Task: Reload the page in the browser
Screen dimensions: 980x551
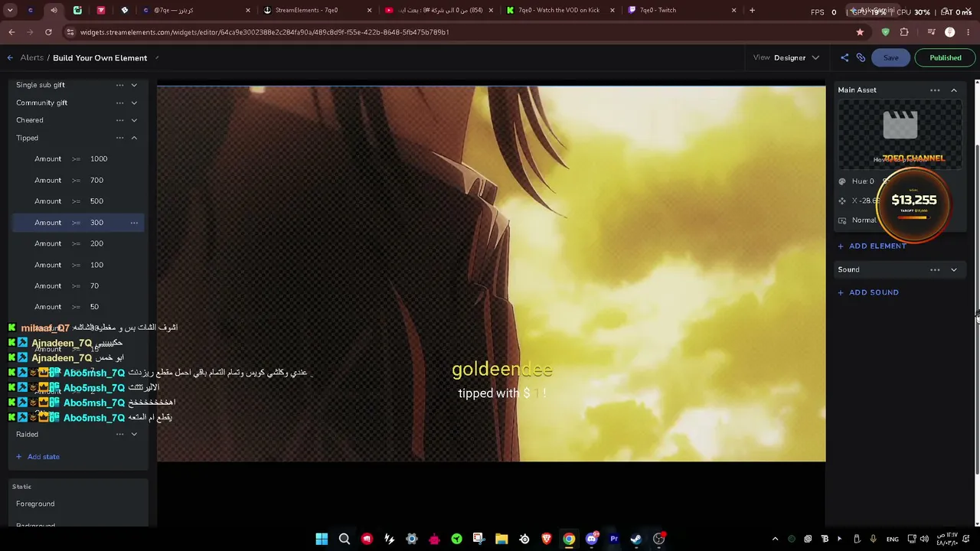Action: click(48, 32)
